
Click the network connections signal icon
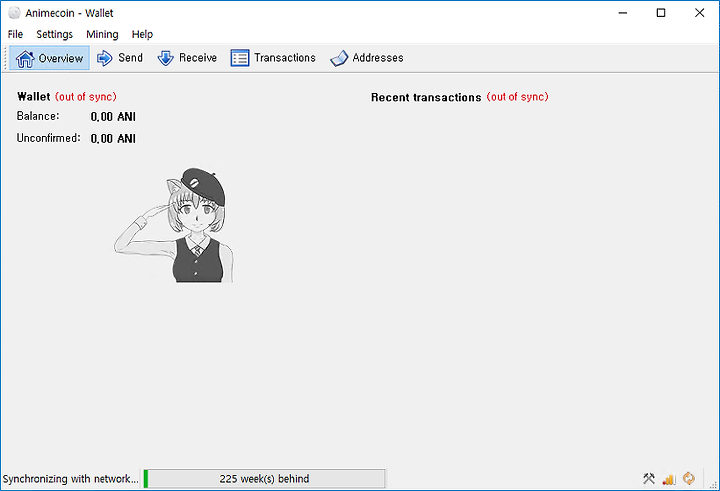click(x=669, y=479)
